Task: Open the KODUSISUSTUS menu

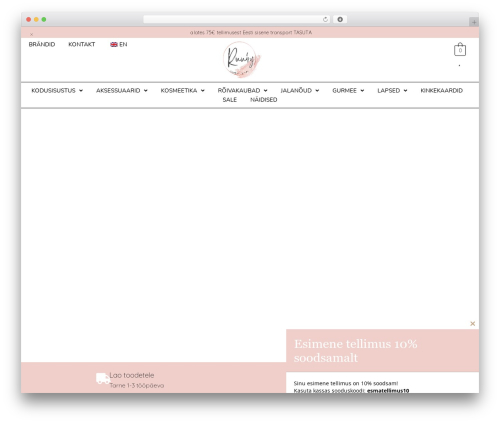Action: pos(53,90)
